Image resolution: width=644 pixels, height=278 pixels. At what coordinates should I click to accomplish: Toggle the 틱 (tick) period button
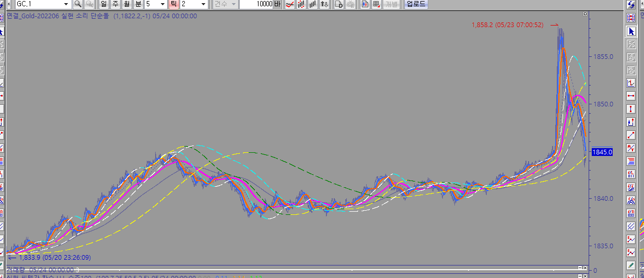pyautogui.click(x=174, y=4)
